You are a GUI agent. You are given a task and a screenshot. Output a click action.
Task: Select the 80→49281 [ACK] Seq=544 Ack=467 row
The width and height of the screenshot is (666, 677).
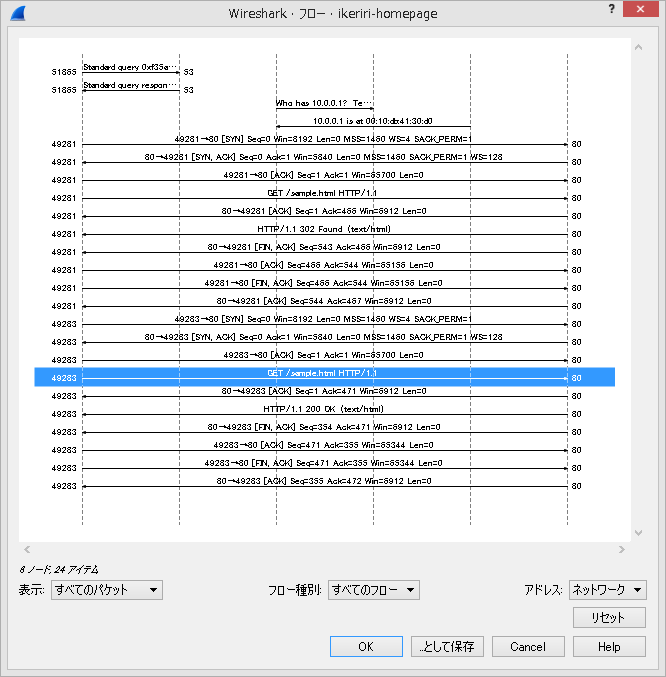[x=325, y=305]
